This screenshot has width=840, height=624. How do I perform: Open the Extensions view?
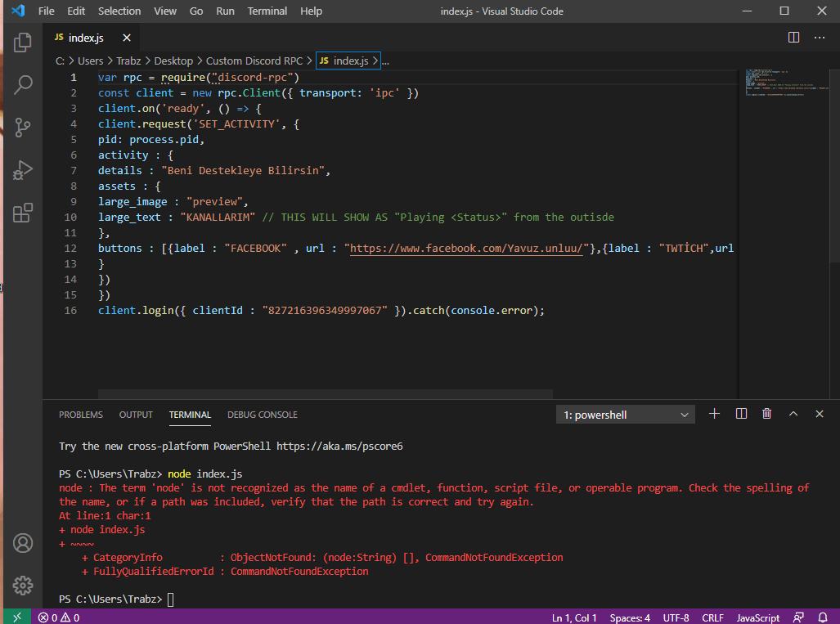pyautogui.click(x=23, y=213)
